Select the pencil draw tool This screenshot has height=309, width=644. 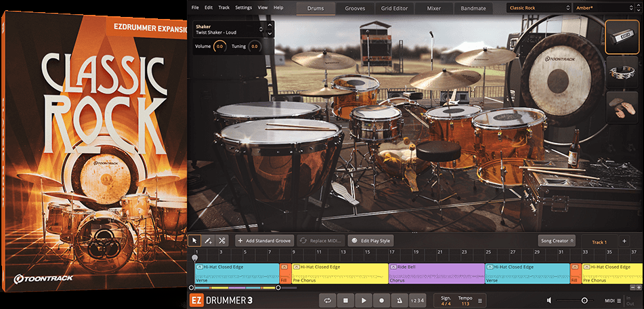tap(208, 241)
